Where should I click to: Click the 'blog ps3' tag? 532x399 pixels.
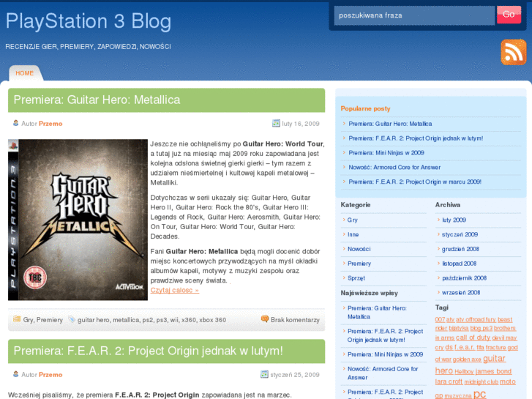481,329
